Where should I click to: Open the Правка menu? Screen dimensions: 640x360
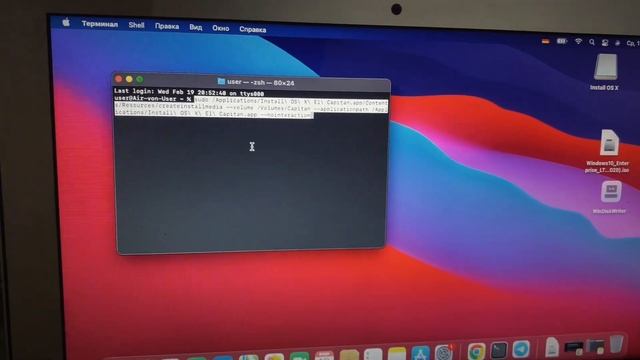[167, 27]
